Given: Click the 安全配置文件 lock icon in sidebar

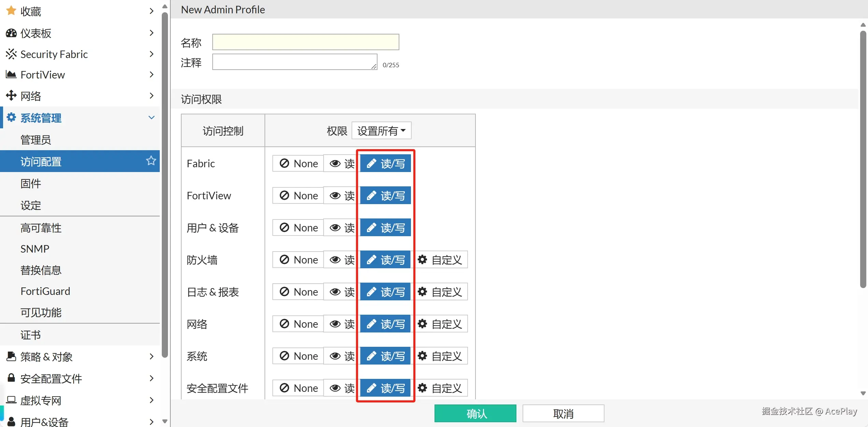Looking at the screenshot, I should 11,378.
